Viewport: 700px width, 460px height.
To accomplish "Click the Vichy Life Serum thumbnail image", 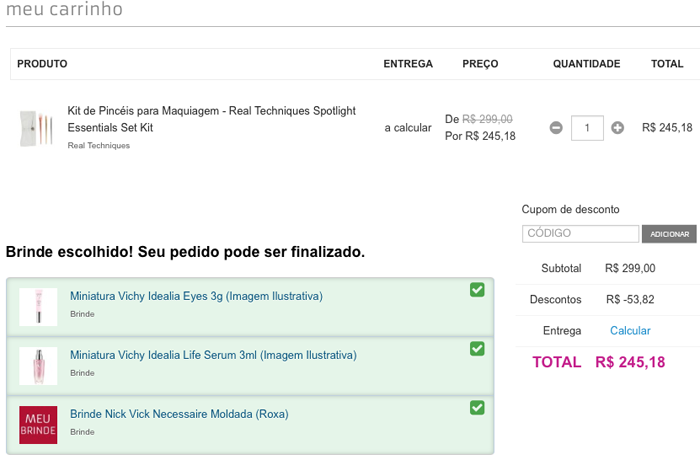I will coord(38,366).
